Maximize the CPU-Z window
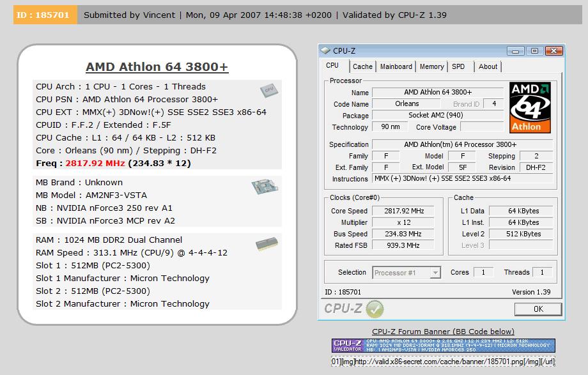The image size is (588, 375). pos(534,50)
